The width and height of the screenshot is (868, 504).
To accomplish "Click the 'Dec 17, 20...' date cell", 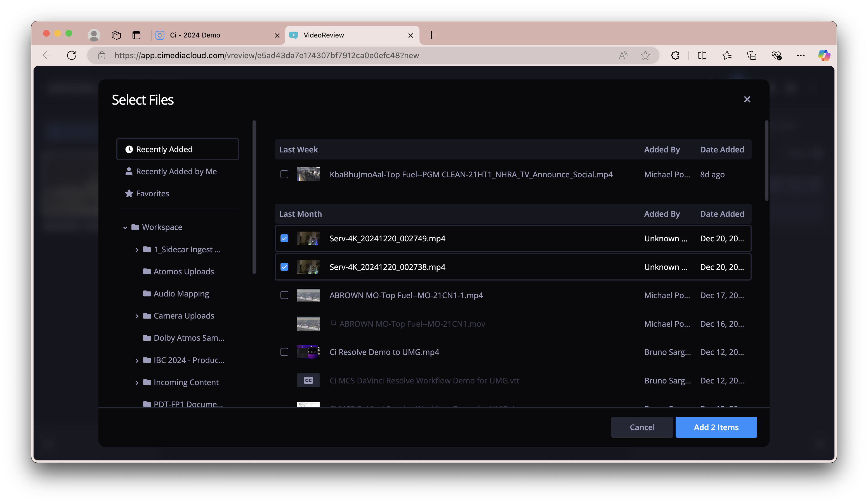I will coord(722,295).
